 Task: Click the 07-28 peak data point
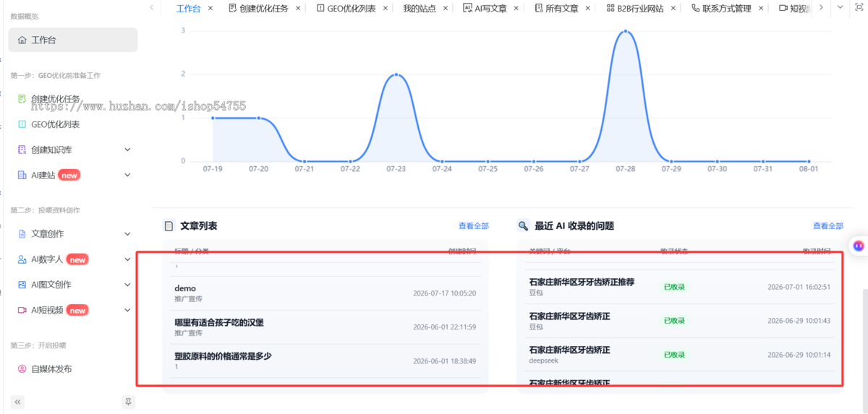click(x=626, y=31)
